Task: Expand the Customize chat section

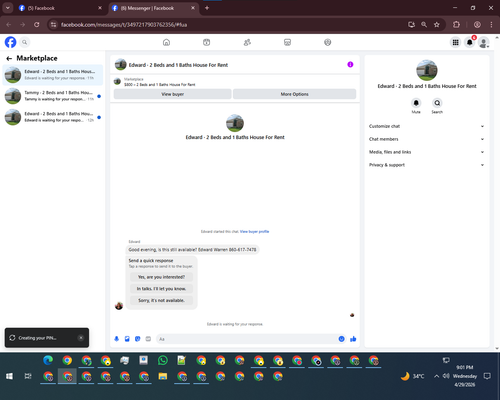Action: coord(426,126)
